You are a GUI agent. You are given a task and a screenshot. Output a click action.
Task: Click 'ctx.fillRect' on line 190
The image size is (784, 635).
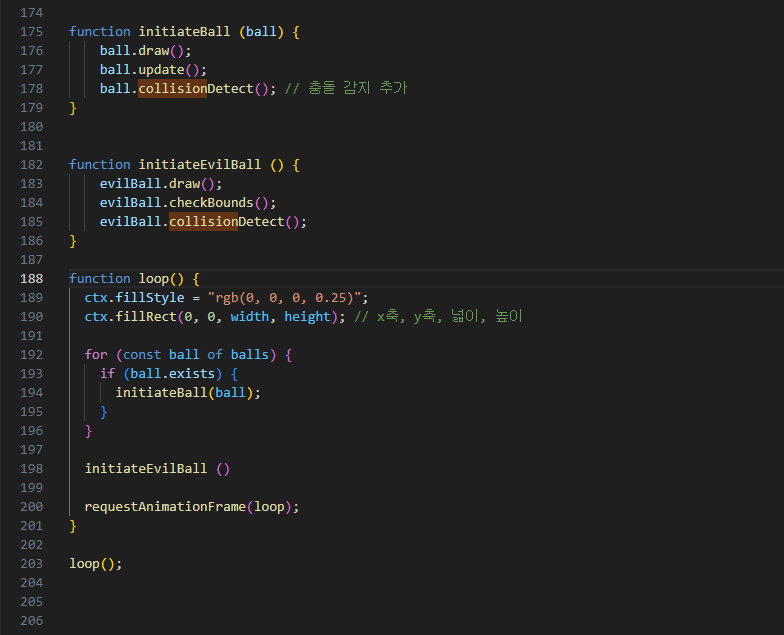click(130, 316)
